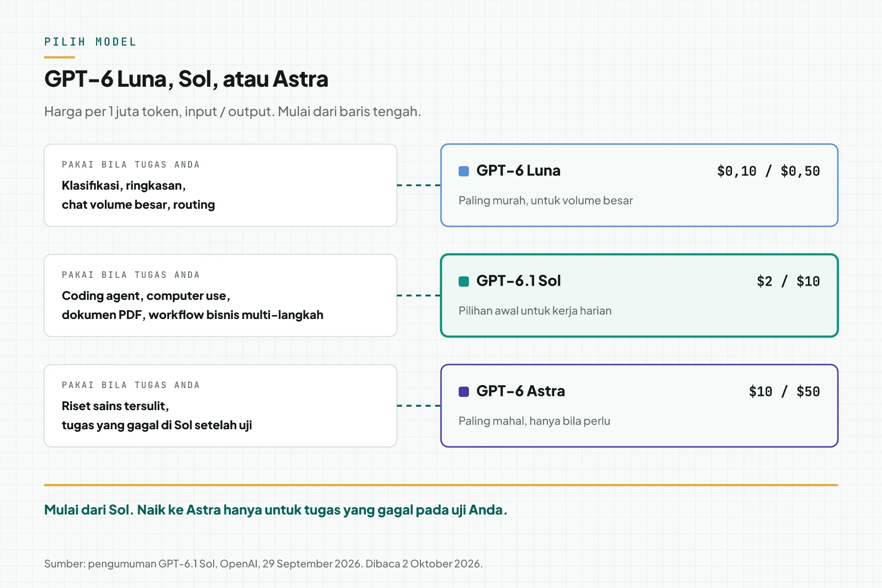This screenshot has height=588, width=882.
Task: Click the heading "GPT-6 Luna, Sol, atau Astra"
Action: [x=186, y=79]
